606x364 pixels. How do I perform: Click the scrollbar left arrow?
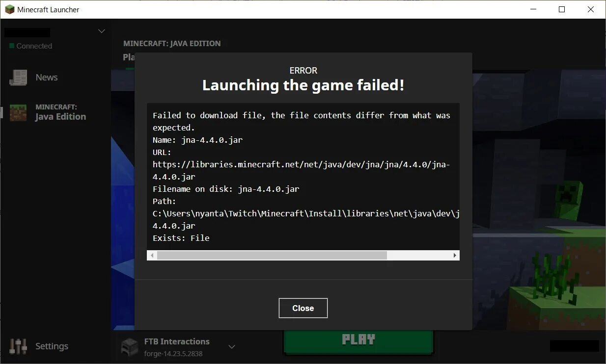(152, 256)
